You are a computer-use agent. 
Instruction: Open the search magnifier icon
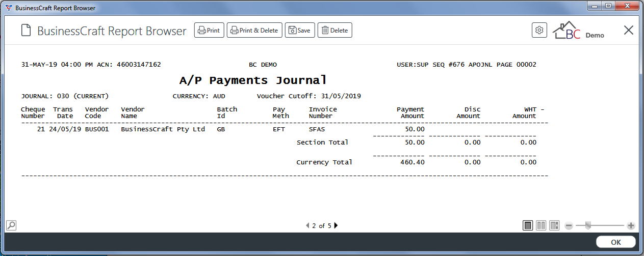pyautogui.click(x=11, y=225)
